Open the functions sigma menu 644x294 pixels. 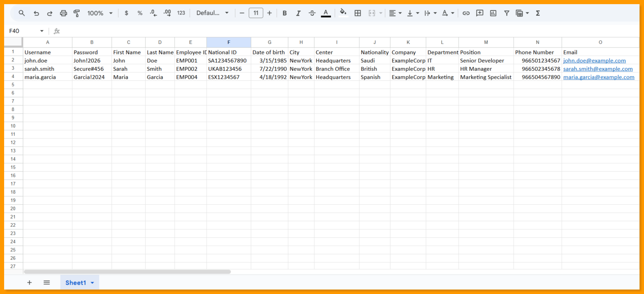click(538, 13)
